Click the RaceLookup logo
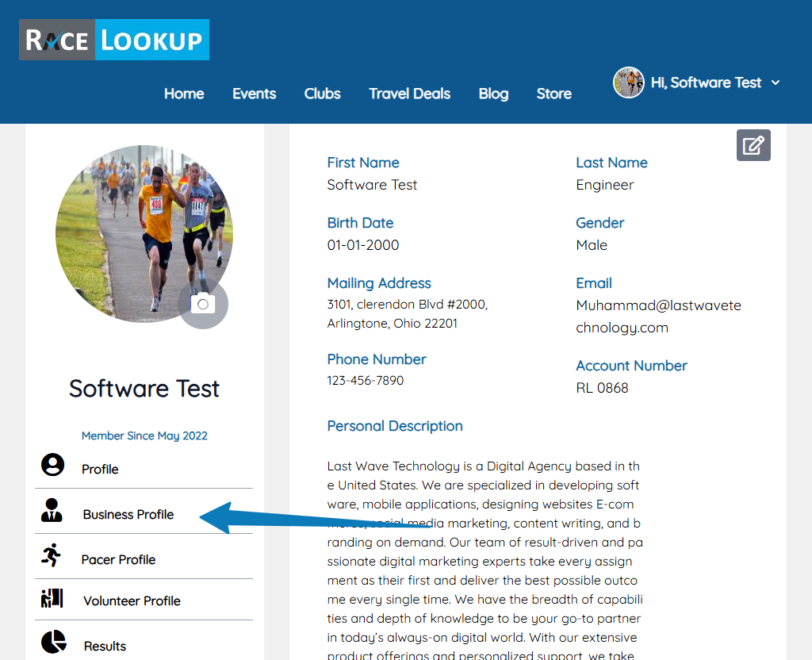This screenshot has height=660, width=812. click(113, 39)
